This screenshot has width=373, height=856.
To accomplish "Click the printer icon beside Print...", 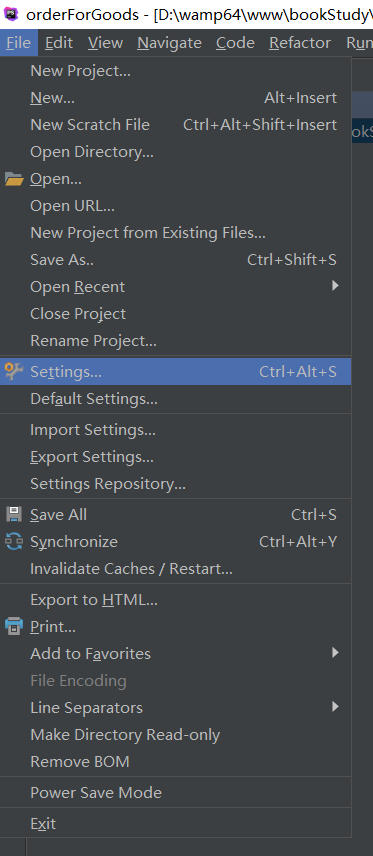I will click(x=14, y=626).
